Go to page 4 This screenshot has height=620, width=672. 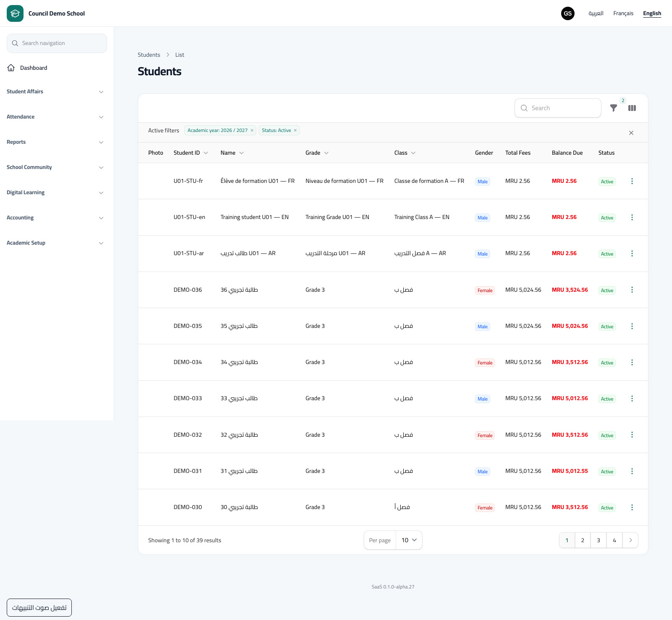pyautogui.click(x=614, y=540)
